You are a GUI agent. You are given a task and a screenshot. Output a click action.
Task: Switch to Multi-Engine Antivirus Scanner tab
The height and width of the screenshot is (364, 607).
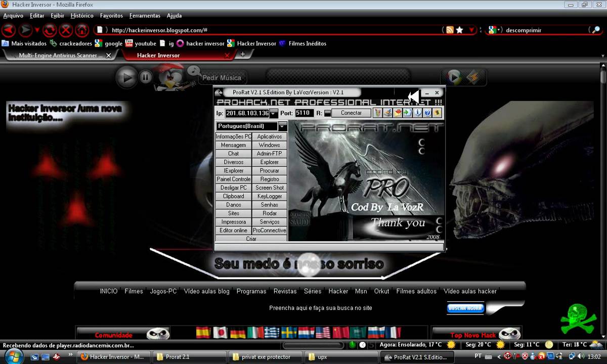coord(61,55)
